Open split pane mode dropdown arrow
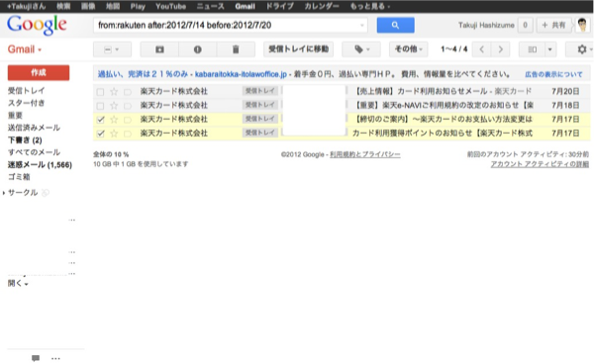Image resolution: width=594 pixels, height=364 pixels. tap(550, 49)
